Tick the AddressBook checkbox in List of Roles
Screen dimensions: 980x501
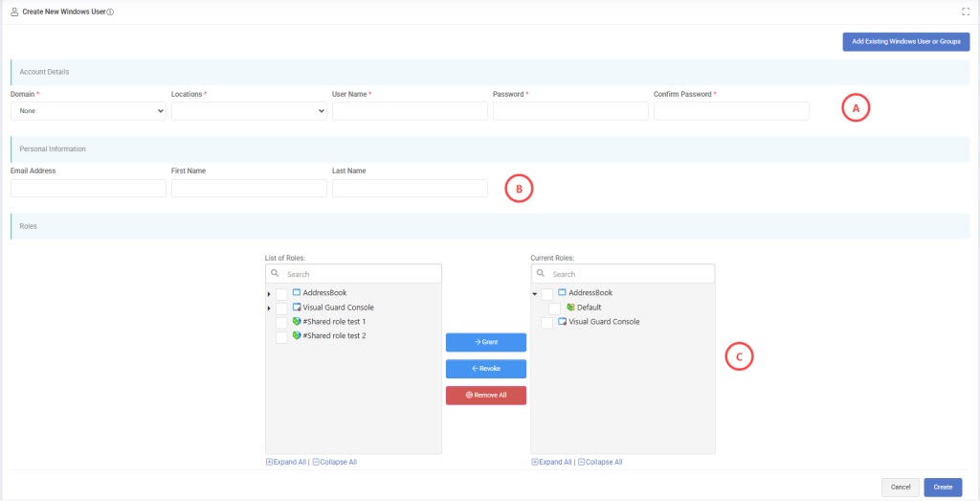[x=282, y=294]
